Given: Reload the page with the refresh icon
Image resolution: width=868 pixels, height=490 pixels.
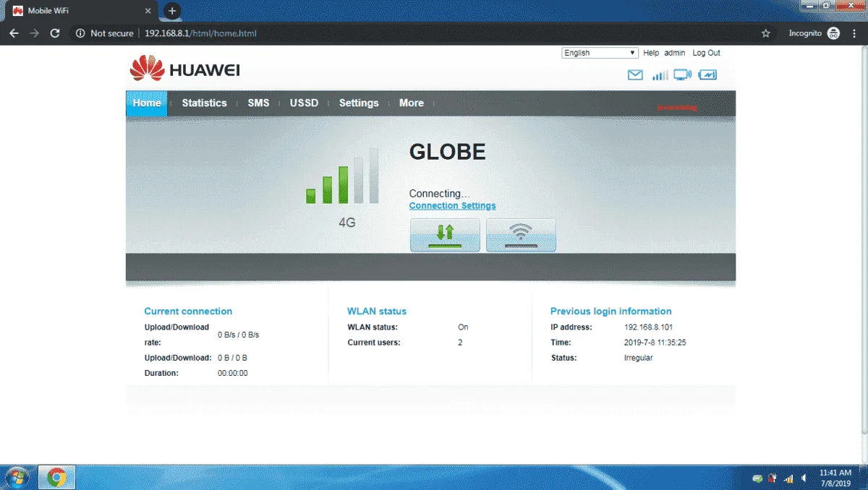Looking at the screenshot, I should click(x=55, y=33).
